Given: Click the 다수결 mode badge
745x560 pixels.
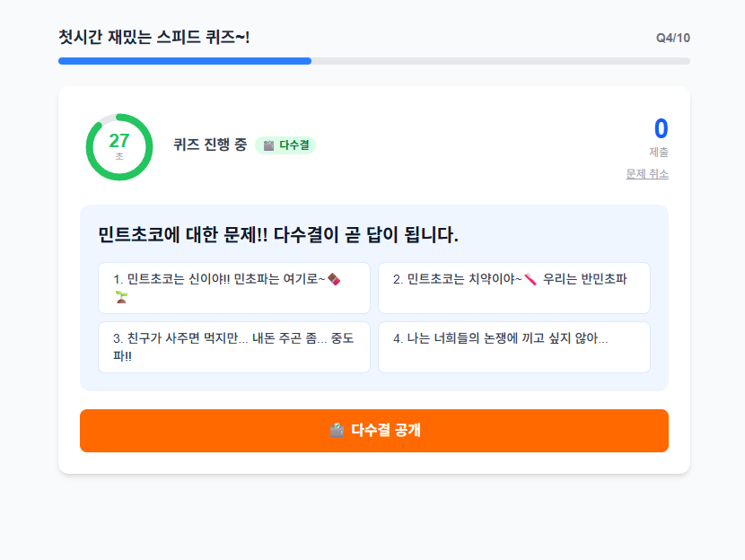Looking at the screenshot, I should (285, 145).
